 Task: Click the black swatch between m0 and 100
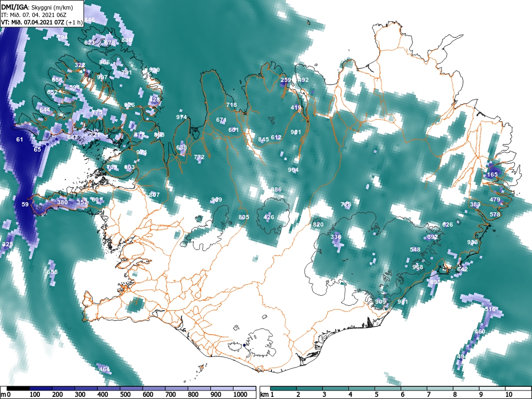18,388
